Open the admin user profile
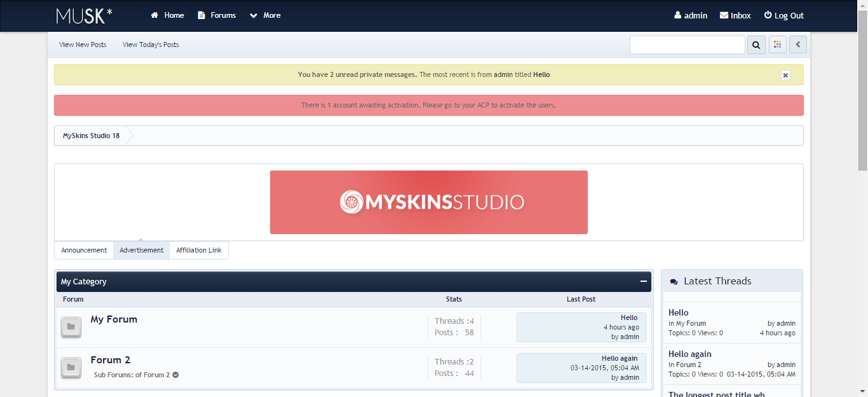The height and width of the screenshot is (397, 868). tap(691, 15)
